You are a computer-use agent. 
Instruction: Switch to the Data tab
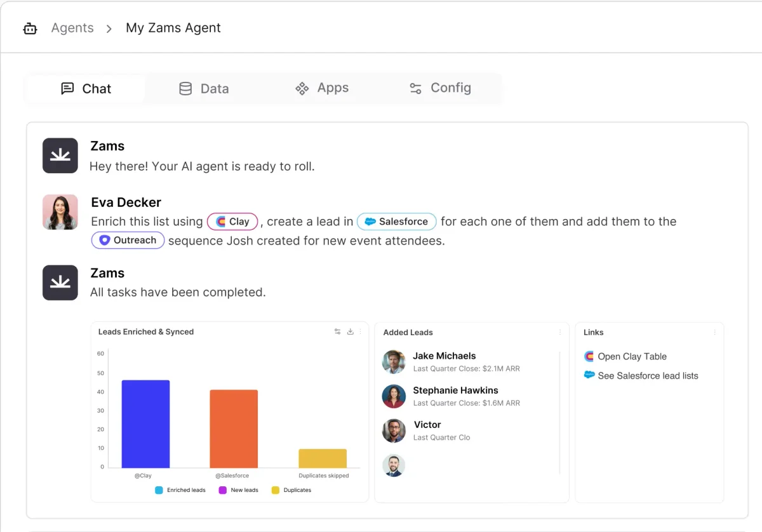coord(203,88)
